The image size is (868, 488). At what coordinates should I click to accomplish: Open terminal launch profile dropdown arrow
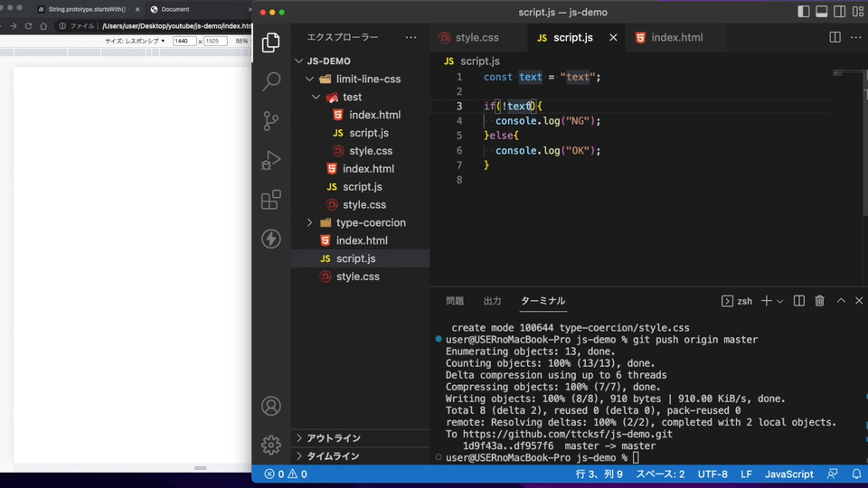(780, 301)
